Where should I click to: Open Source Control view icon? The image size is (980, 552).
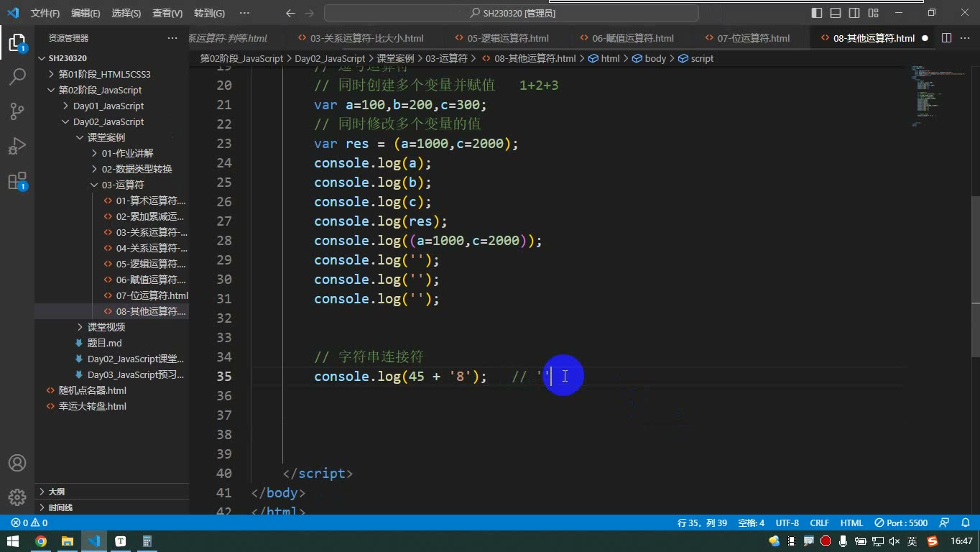point(17,111)
